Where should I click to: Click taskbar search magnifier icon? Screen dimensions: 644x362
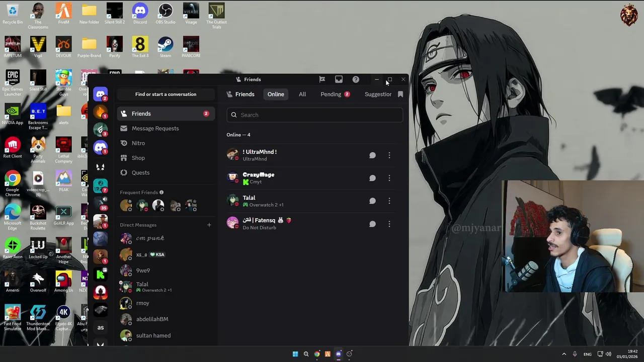tap(306, 354)
